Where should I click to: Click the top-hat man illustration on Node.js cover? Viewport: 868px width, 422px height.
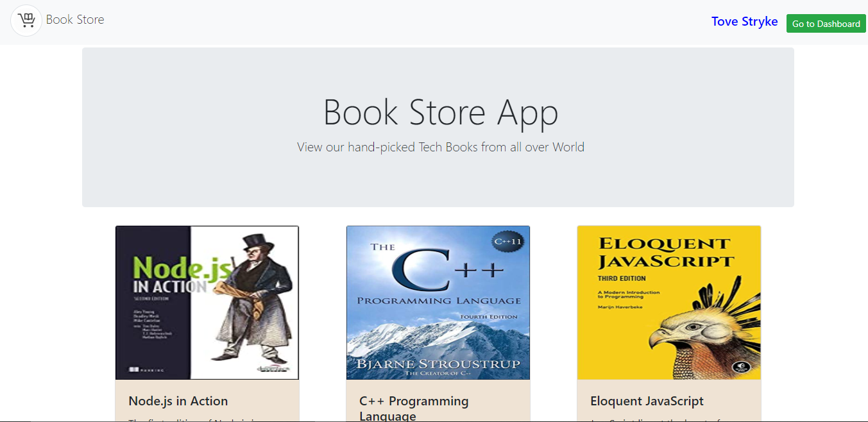(x=250, y=301)
